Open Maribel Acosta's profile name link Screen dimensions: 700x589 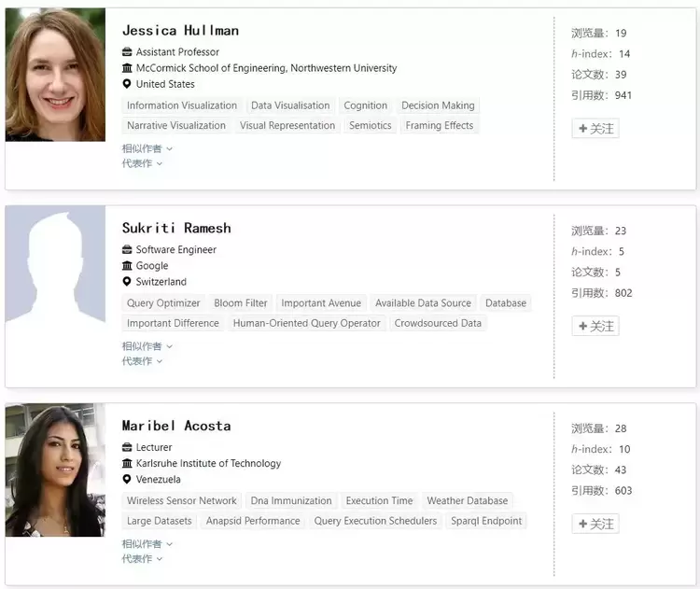click(x=176, y=427)
